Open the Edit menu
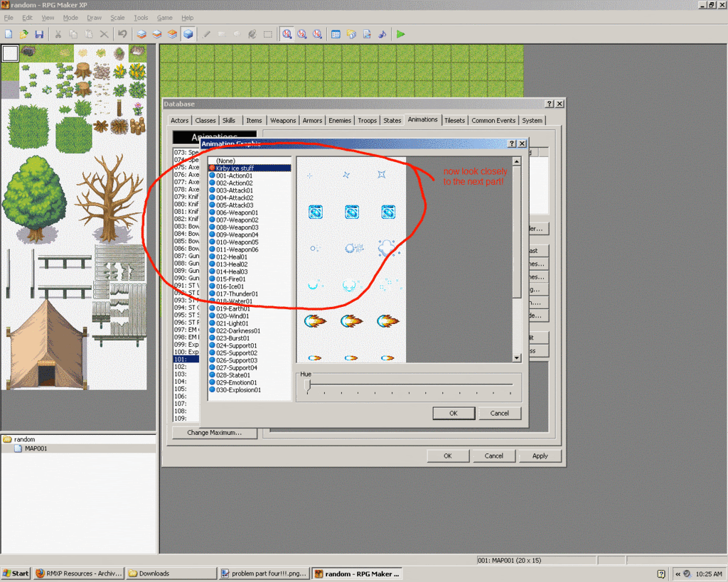The height and width of the screenshot is (582, 728). tap(28, 18)
